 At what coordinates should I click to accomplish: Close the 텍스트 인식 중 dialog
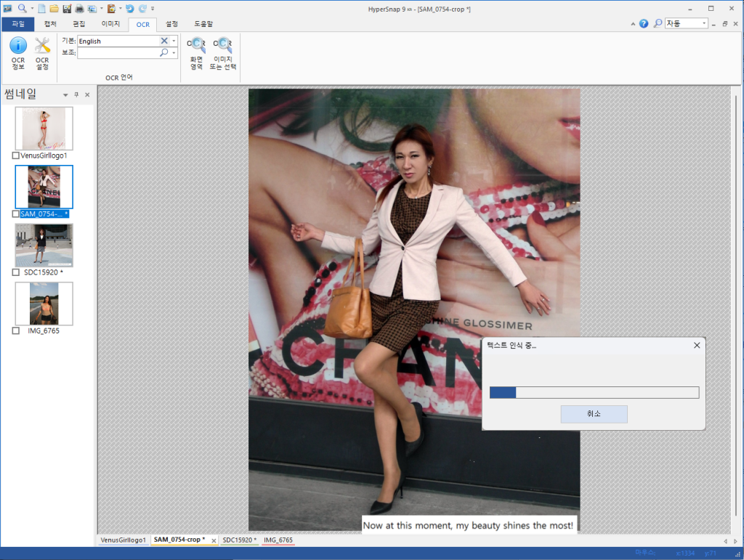(x=697, y=345)
